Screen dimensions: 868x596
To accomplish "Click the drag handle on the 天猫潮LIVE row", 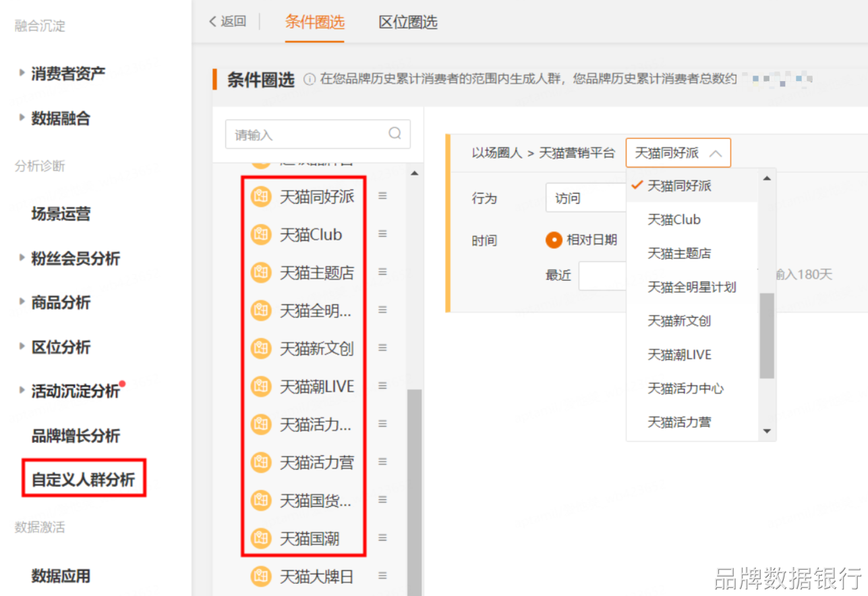I will (382, 385).
